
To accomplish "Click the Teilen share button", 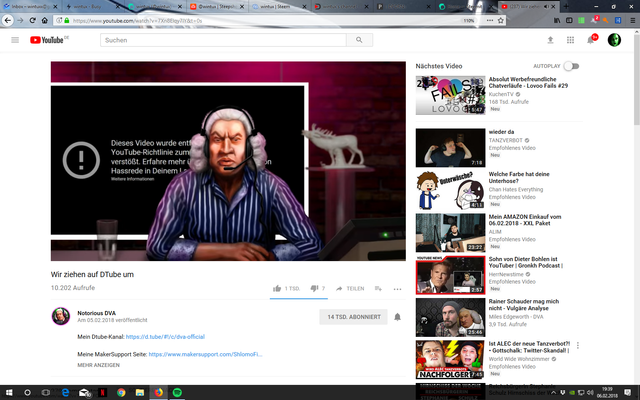I will [350, 289].
